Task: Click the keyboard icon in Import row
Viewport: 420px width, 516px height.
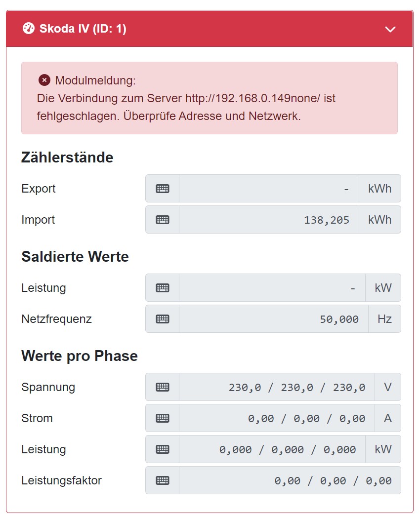Action: coord(163,220)
